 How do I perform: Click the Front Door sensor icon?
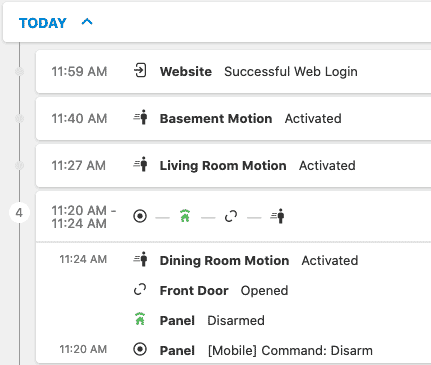(x=140, y=290)
